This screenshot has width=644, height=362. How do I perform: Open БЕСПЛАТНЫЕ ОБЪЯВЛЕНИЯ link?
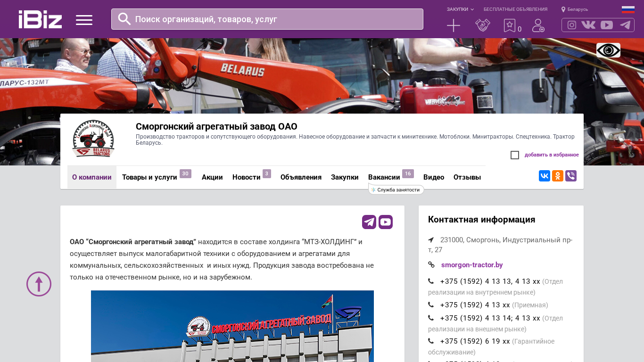point(515,9)
